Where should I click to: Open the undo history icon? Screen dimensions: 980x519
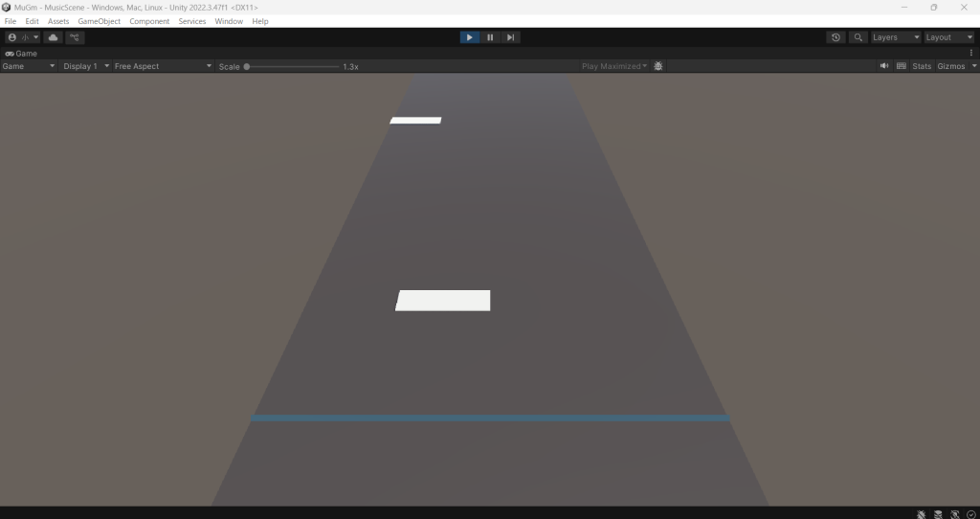click(x=835, y=37)
